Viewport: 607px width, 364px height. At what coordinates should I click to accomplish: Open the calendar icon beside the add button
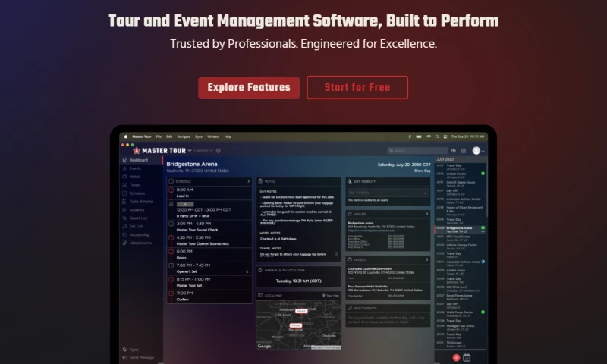coord(467,357)
